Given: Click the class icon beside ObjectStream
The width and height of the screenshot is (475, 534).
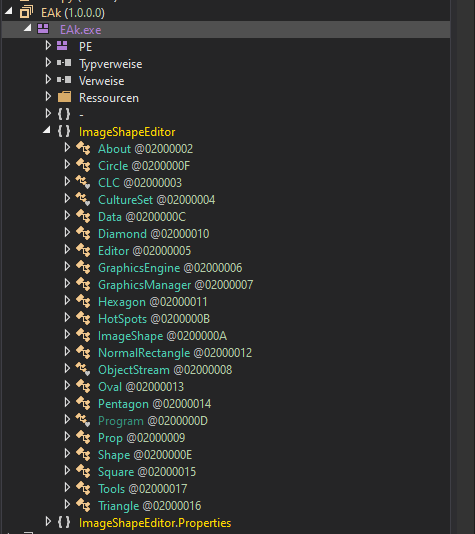Looking at the screenshot, I should pyautogui.click(x=83, y=370).
